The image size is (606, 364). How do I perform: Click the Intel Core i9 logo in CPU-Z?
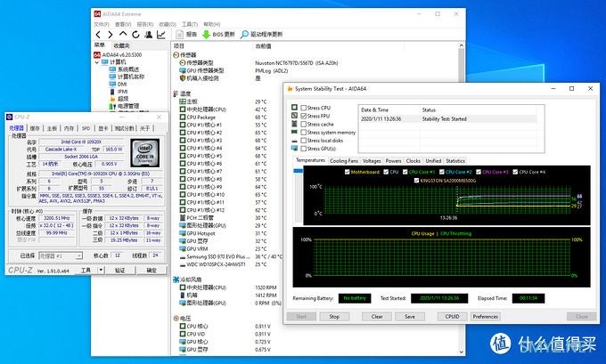145,153
